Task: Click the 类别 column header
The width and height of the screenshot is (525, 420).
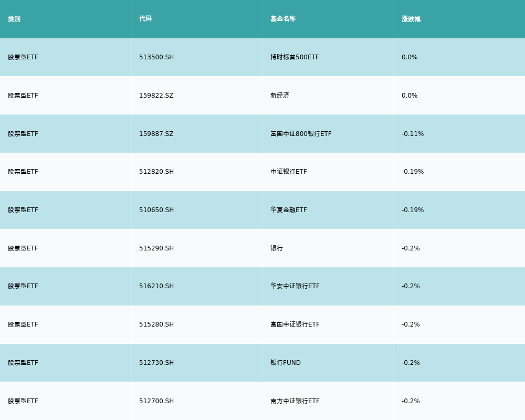Action: pos(14,19)
